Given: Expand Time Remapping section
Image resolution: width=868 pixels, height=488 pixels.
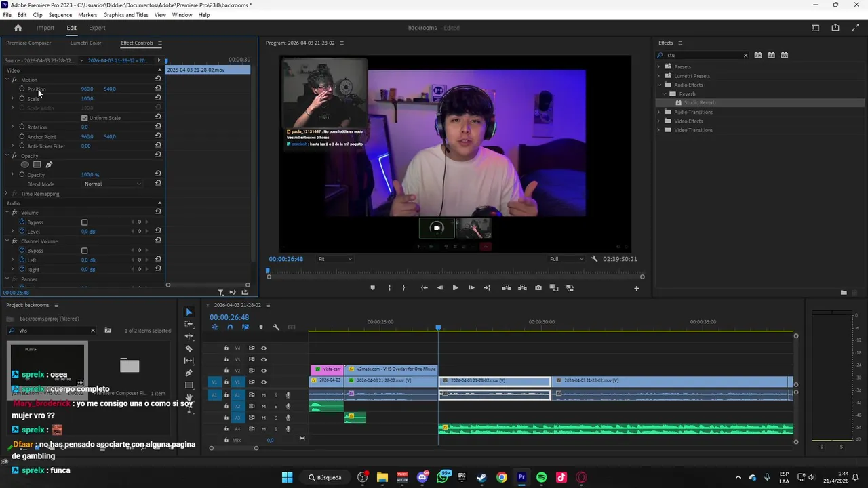Looking at the screenshot, I should [x=7, y=194].
